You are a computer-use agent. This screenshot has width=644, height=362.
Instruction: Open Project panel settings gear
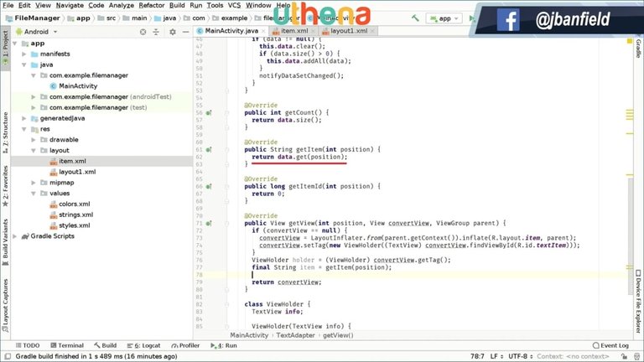click(x=174, y=31)
